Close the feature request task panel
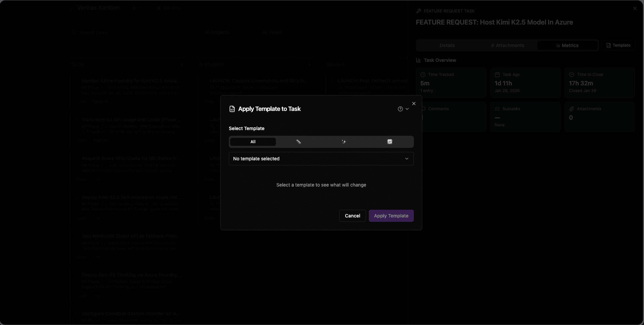644x325 pixels. [635, 8]
